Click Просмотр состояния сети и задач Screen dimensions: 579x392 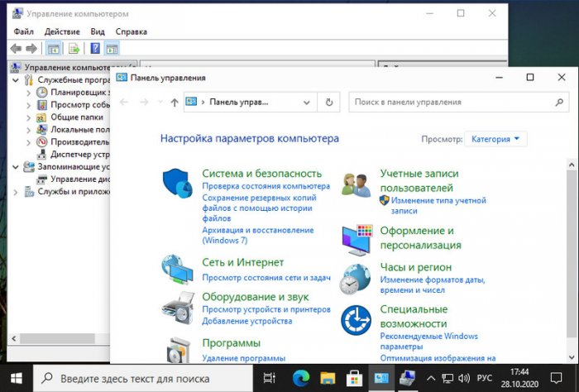tap(266, 278)
